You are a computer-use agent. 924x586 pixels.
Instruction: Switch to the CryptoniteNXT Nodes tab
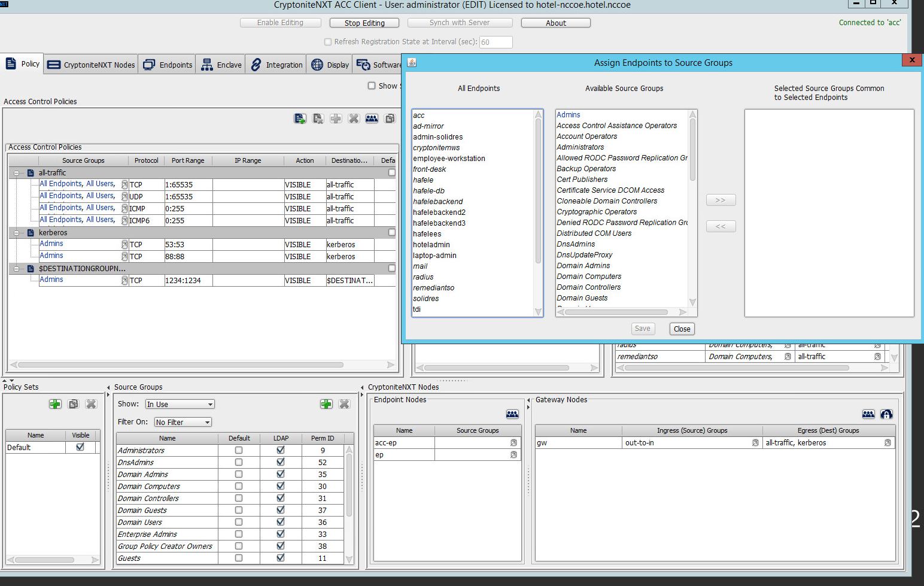(91, 65)
